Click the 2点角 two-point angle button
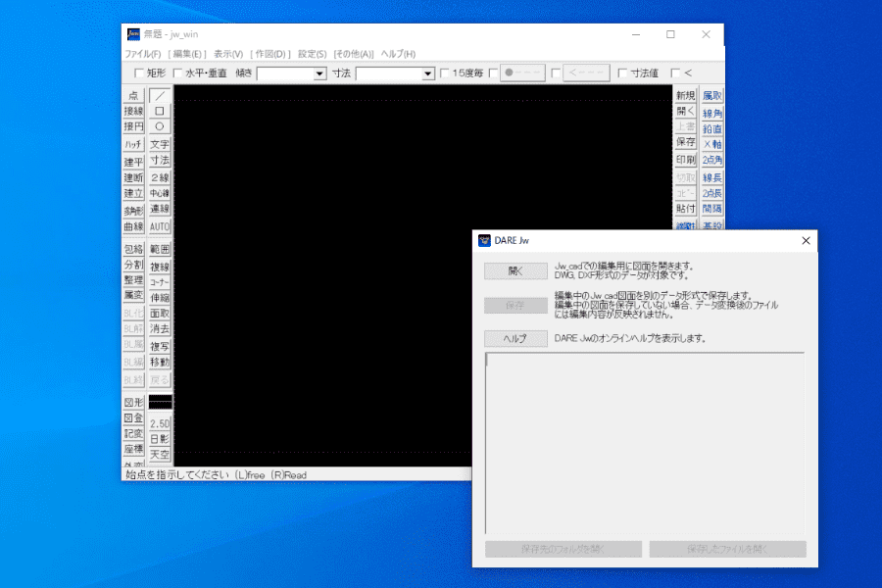 click(x=712, y=160)
